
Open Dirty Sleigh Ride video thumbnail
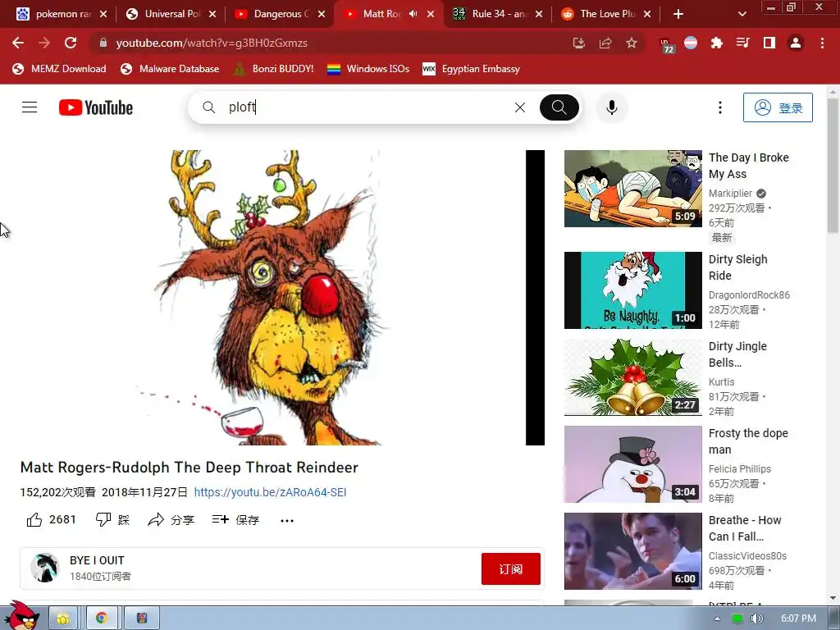click(x=632, y=290)
